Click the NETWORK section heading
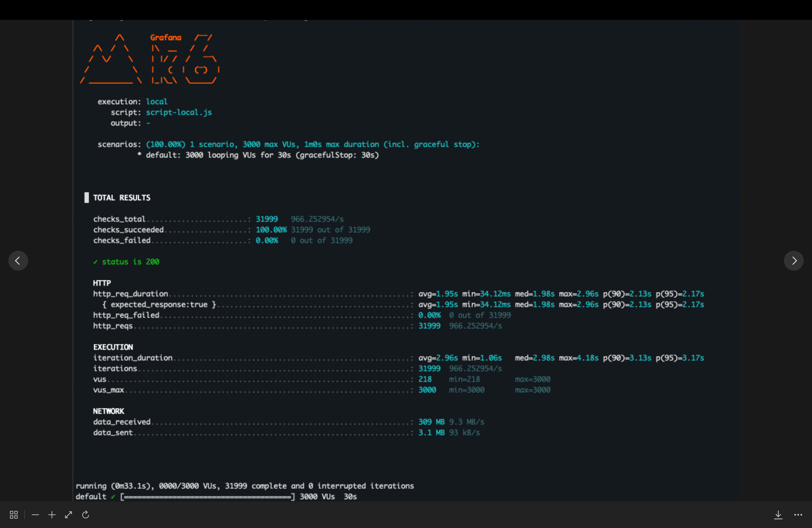The width and height of the screenshot is (812, 528). click(109, 411)
